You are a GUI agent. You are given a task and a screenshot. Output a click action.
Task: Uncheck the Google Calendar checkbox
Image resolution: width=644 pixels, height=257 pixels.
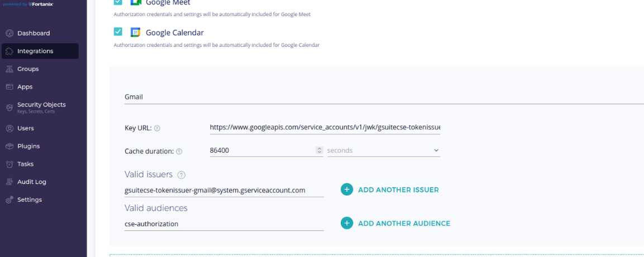(x=118, y=32)
